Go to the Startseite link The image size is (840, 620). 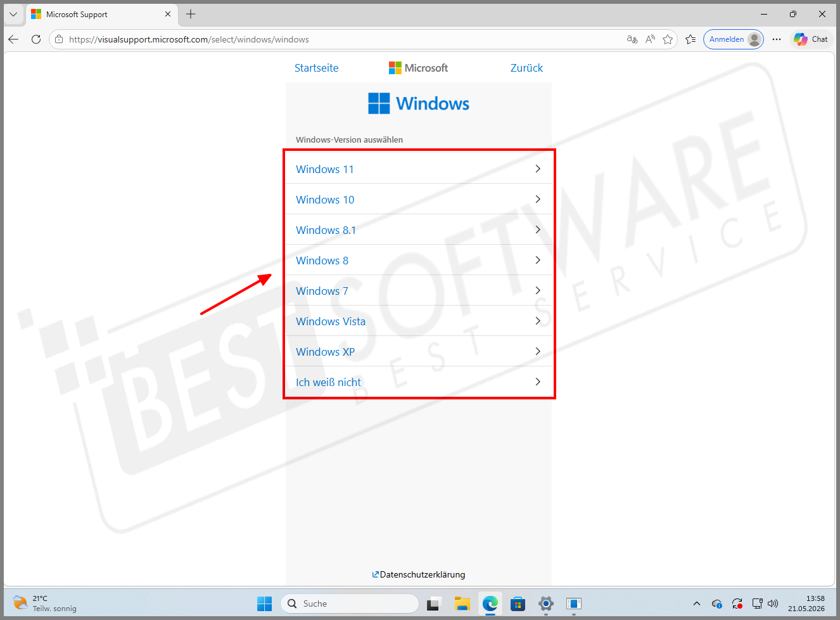coord(316,68)
